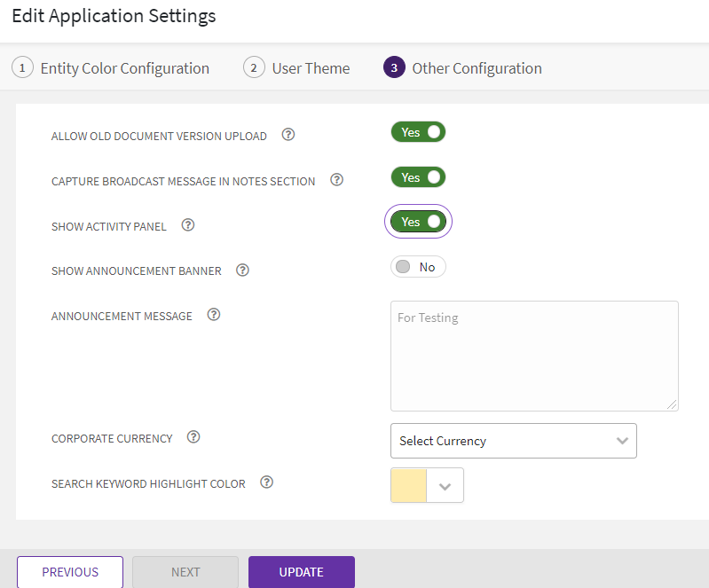Screen dimensions: 709x588
Task: Switch to Entity Color Configuration step
Action: [111, 68]
